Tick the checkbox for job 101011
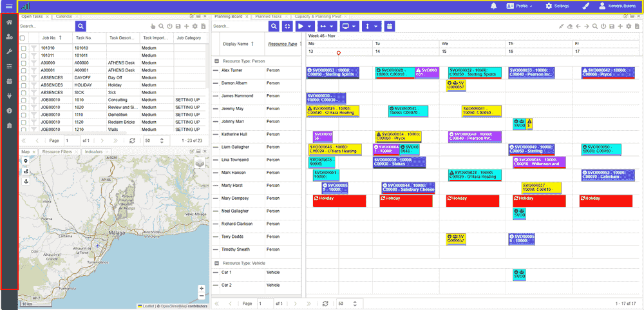The image size is (644, 310). (x=24, y=55)
